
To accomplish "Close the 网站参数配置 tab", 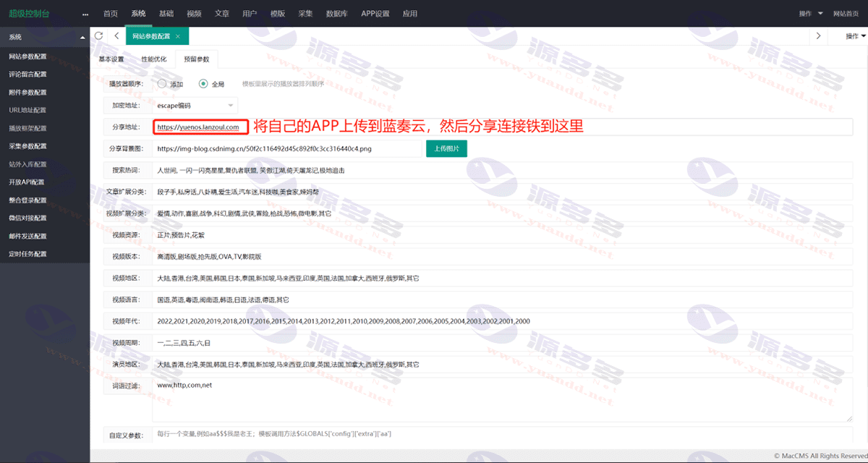I will pyautogui.click(x=178, y=35).
